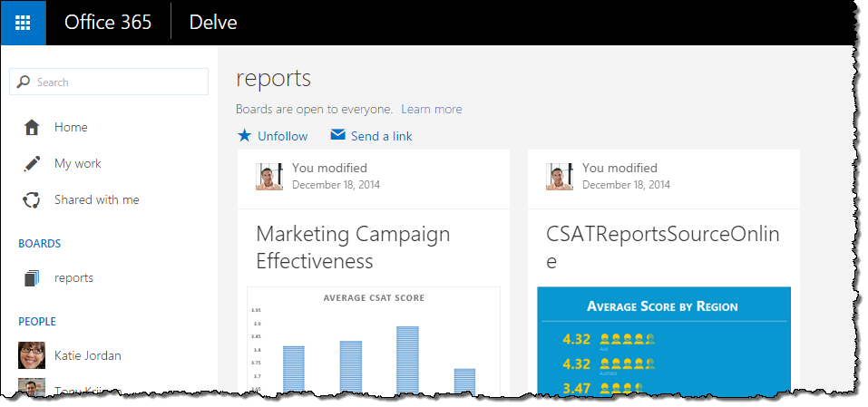The image size is (868, 407).
Task: Click the Average CSAT Score chart preview
Action: tap(374, 341)
